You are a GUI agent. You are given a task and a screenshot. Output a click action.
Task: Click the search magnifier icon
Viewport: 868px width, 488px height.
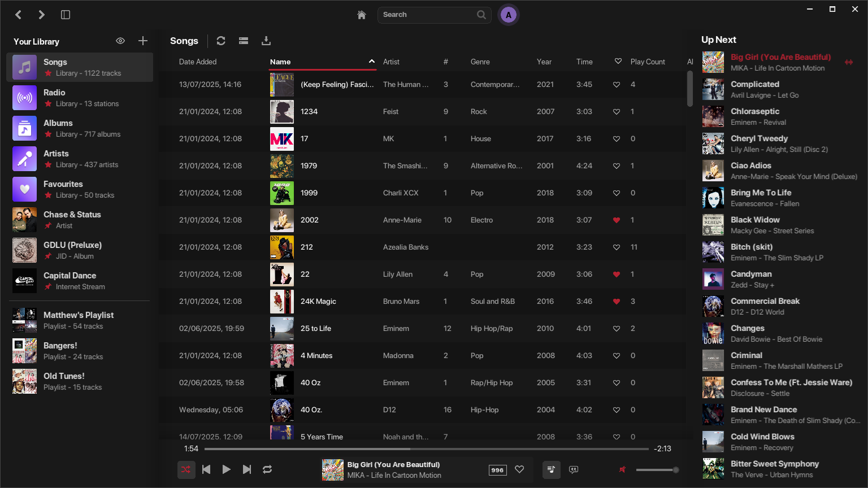point(481,15)
